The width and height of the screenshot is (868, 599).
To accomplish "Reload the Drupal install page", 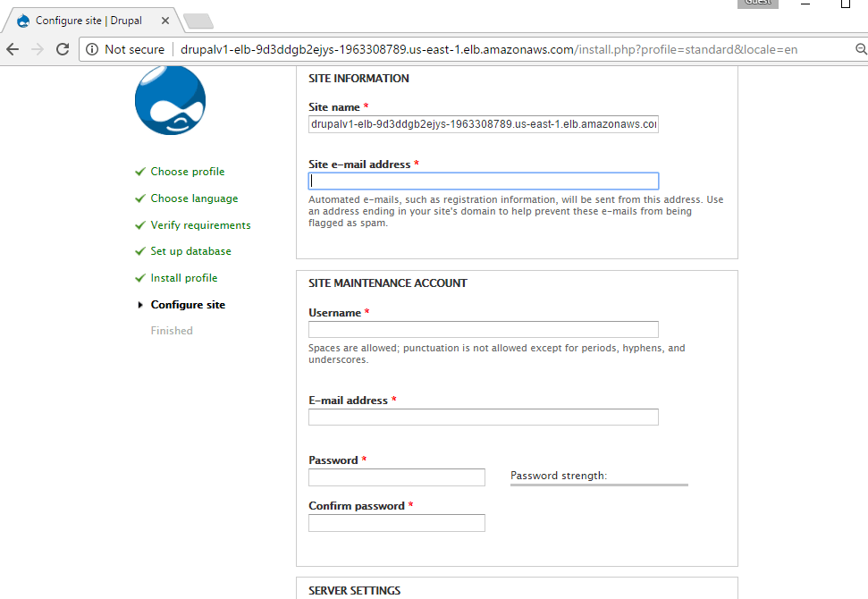I will coord(63,50).
